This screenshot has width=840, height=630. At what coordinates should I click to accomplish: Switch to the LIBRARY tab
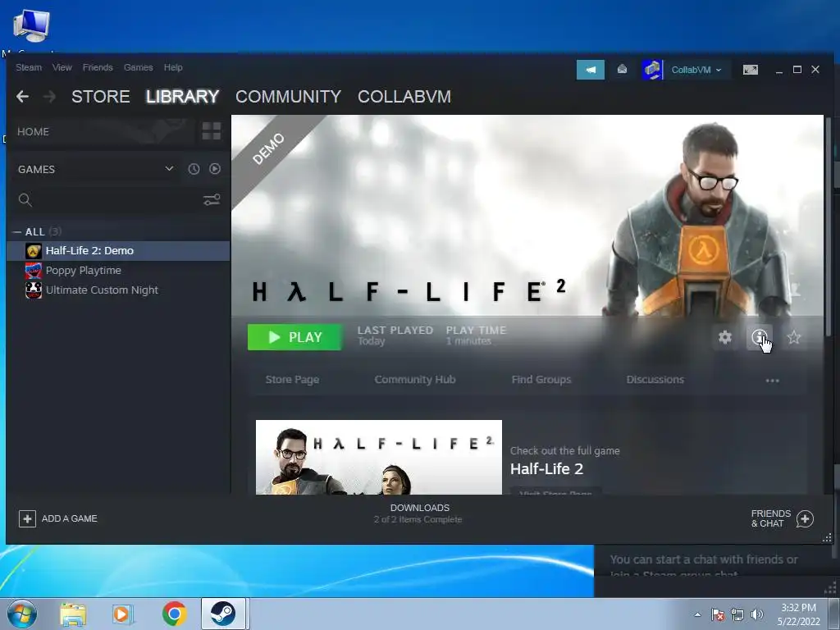pos(183,97)
